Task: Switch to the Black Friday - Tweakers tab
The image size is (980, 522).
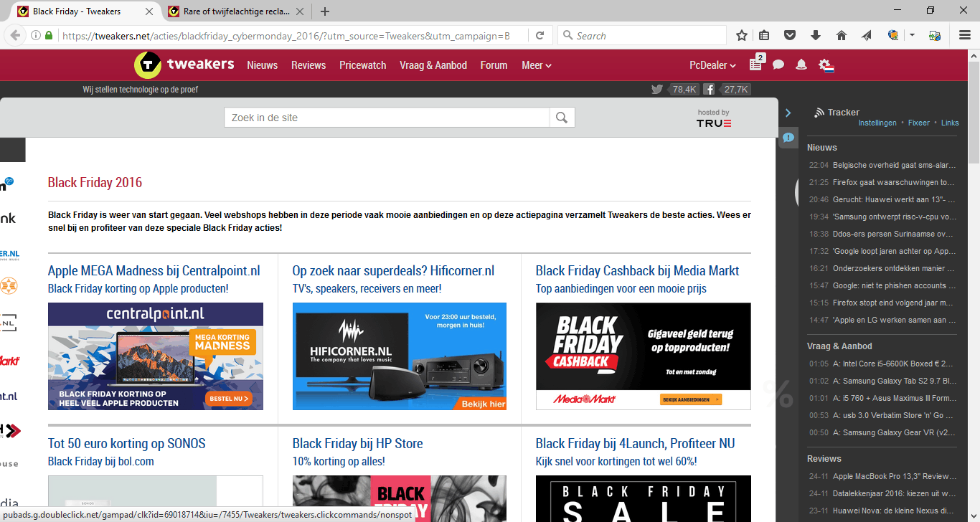Action: click(86, 11)
